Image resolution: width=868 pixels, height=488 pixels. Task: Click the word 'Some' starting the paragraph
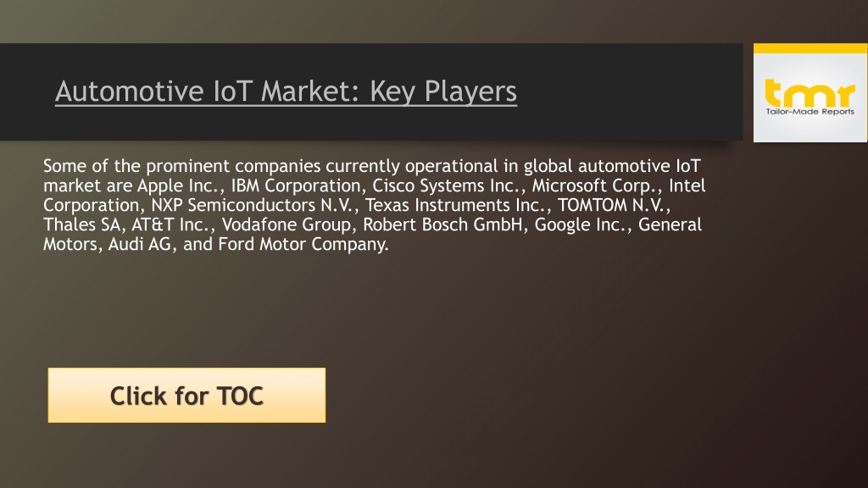[64, 166]
